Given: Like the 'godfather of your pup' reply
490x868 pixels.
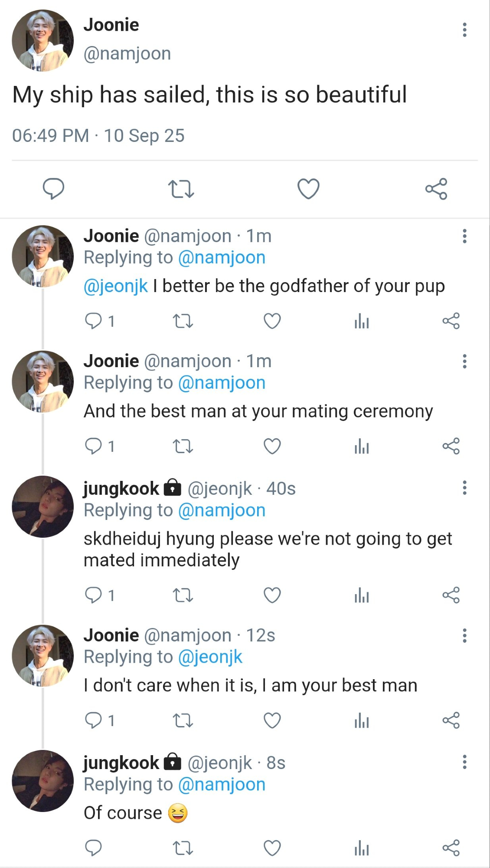Looking at the screenshot, I should pos(272,321).
